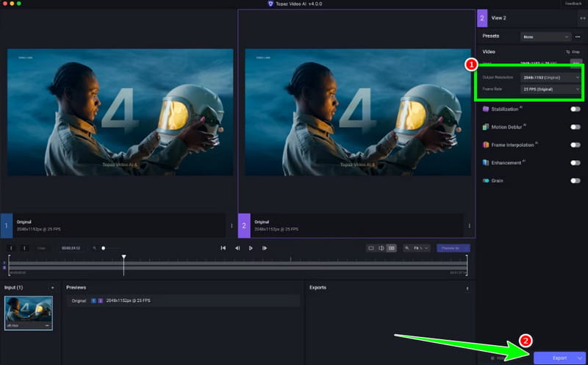Click the swap views arrow icon
Screen dimensions: 588x365
tap(582, 18)
